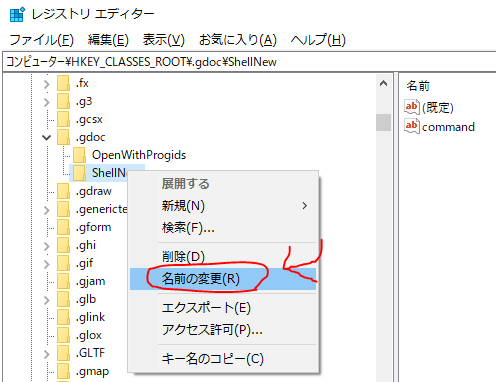Select the .gjam key label
The image size is (496, 382).
tap(90, 281)
